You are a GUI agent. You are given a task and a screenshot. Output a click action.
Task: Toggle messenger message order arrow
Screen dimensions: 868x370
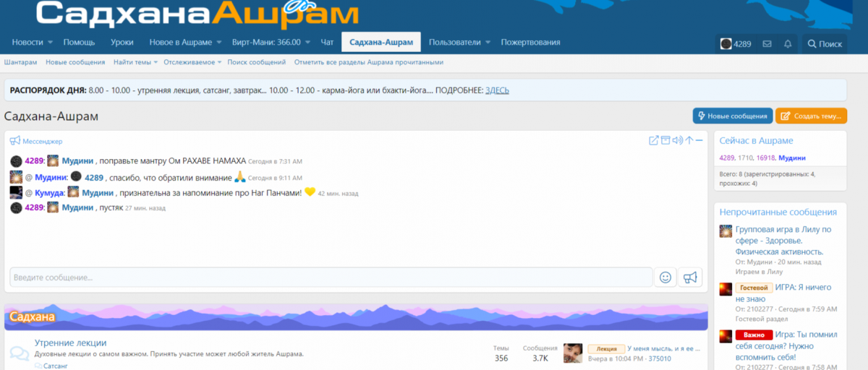[689, 140]
